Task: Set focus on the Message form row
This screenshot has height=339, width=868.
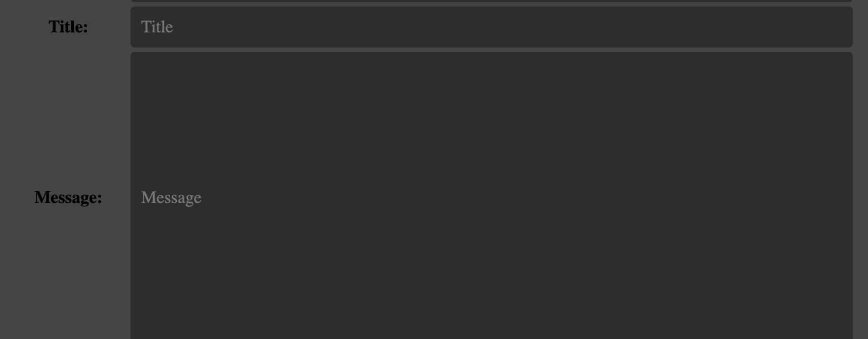Action: (434, 195)
